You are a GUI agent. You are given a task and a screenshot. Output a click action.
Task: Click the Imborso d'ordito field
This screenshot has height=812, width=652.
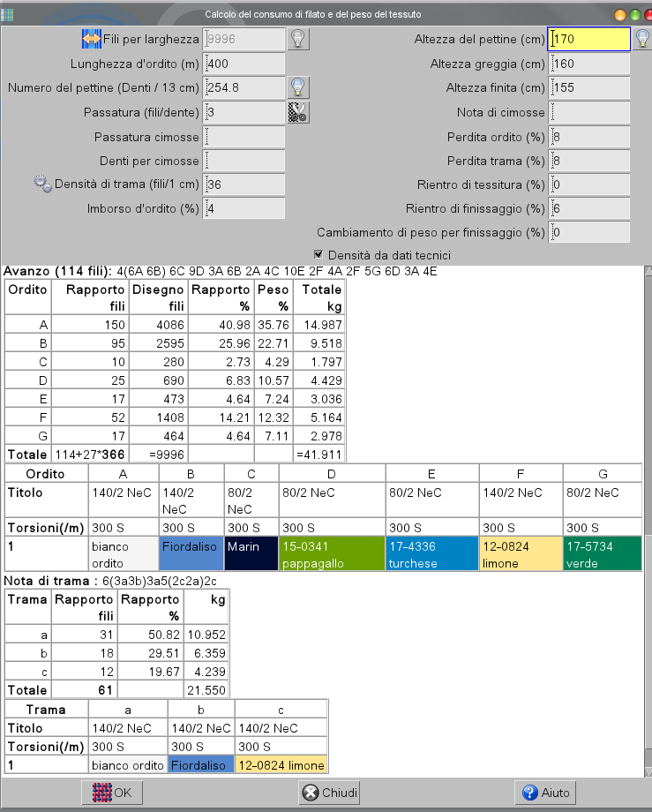click(244, 208)
